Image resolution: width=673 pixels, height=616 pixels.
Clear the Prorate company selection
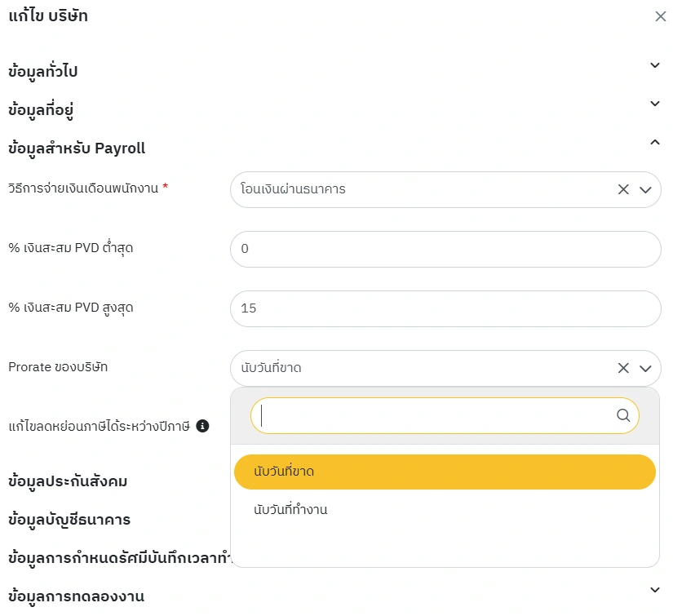(x=623, y=368)
